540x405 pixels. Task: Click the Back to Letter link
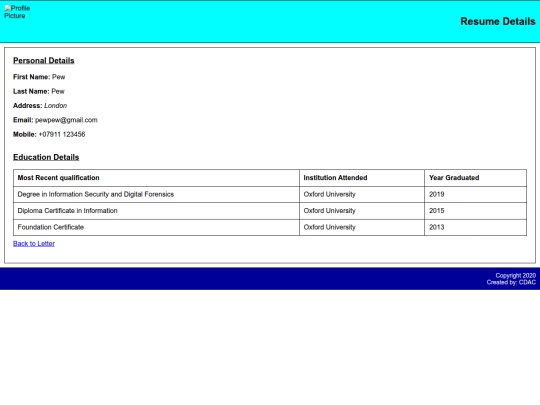click(x=34, y=243)
